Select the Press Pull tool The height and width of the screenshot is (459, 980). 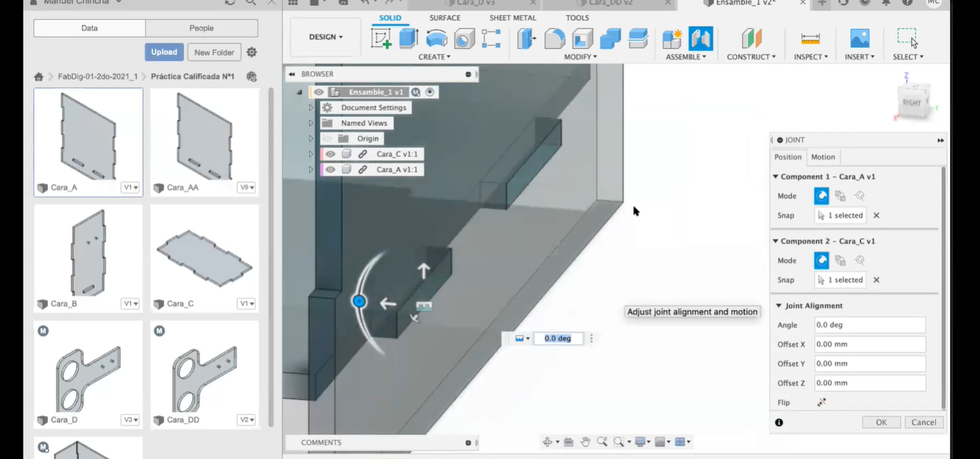527,38
